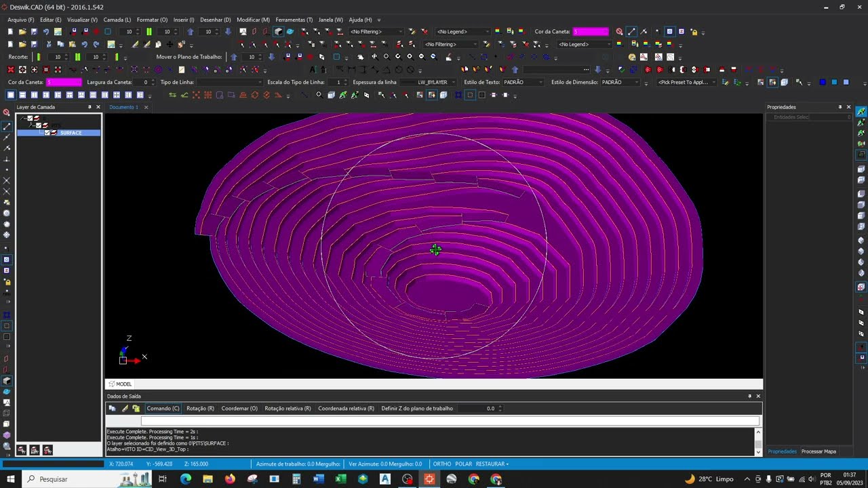Click the first layer tool icon below layer panel
The width and height of the screenshot is (868, 488).
[22, 449]
